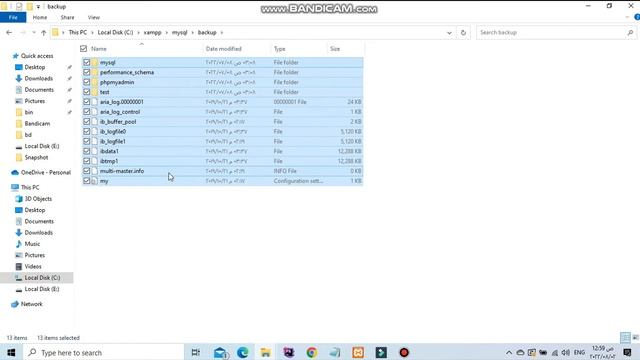Uncheck multi-master.info checkbox
The height and width of the screenshot is (360, 640).
point(87,171)
